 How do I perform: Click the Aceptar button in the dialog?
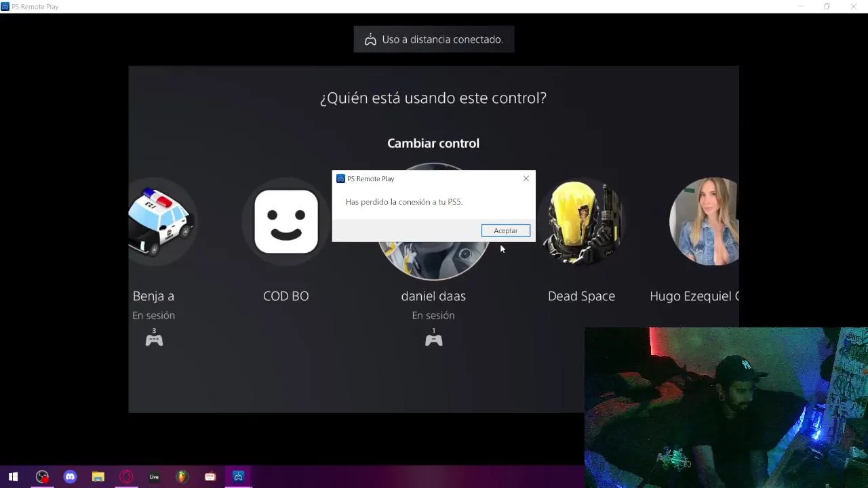click(506, 230)
